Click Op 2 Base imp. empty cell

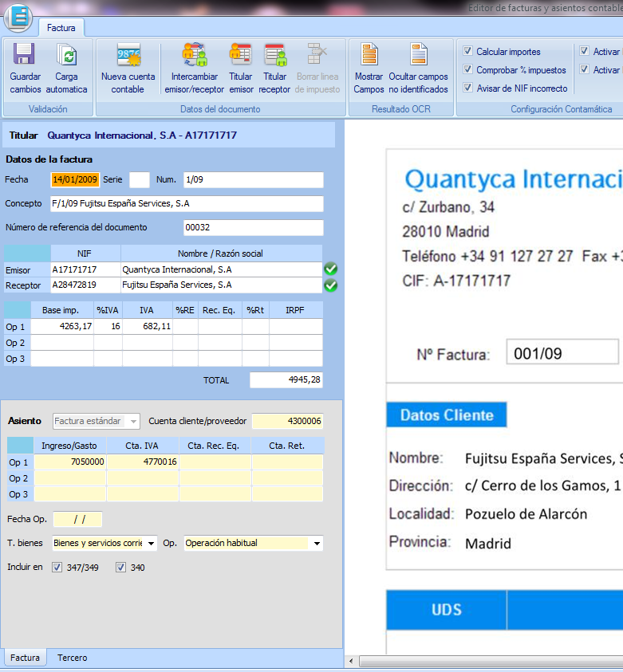pos(62,343)
